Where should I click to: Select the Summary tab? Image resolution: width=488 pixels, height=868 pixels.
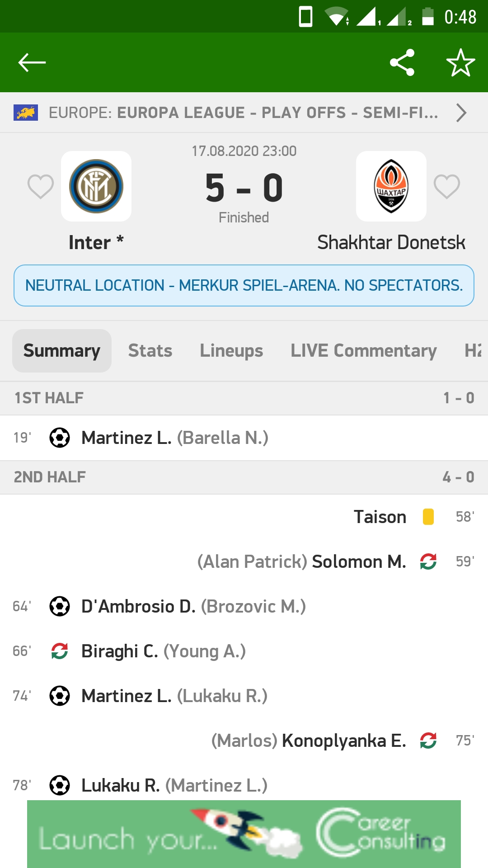point(62,351)
